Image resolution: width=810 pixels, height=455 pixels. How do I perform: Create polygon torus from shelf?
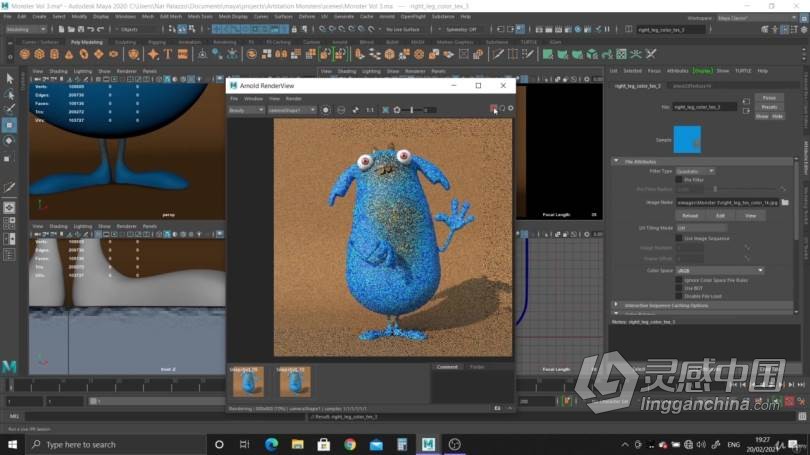84,54
